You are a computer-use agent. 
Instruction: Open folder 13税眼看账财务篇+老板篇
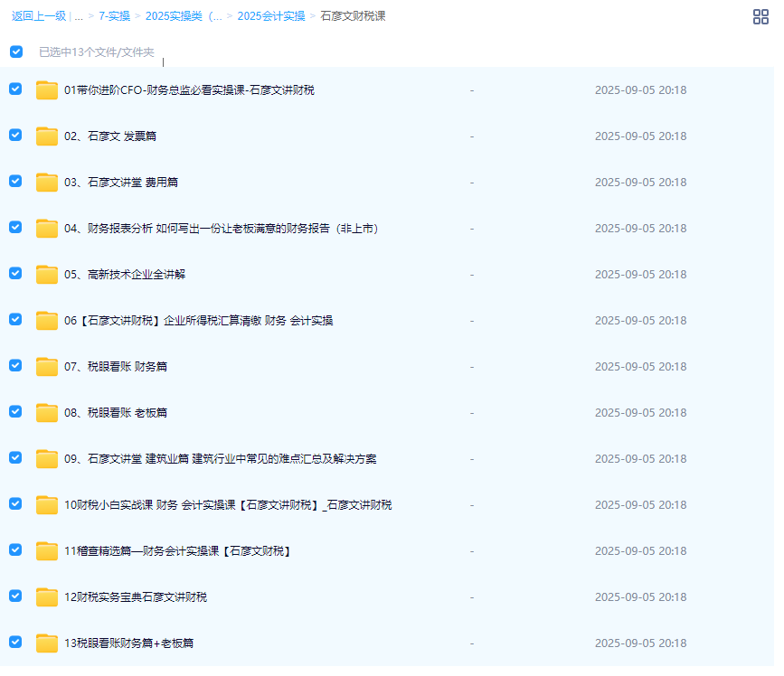click(128, 643)
